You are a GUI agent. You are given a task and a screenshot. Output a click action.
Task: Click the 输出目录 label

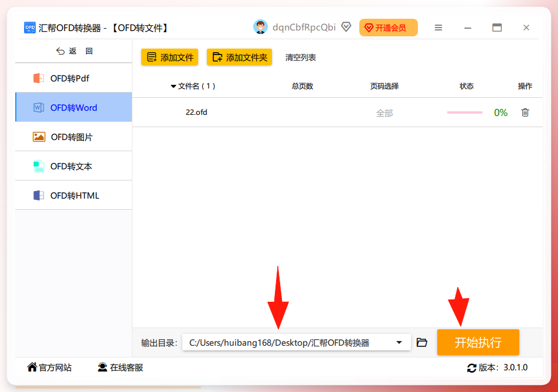coord(159,343)
